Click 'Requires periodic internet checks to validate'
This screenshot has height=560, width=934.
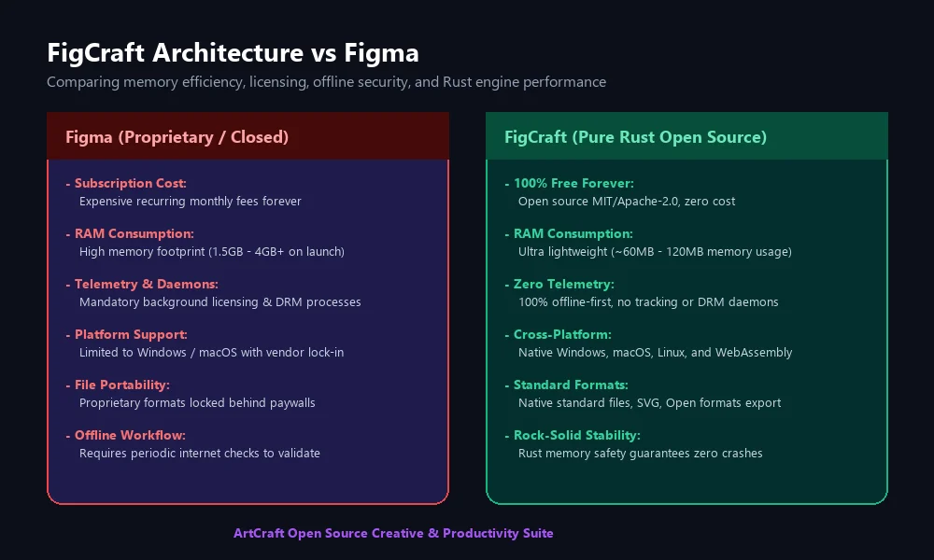coord(200,454)
